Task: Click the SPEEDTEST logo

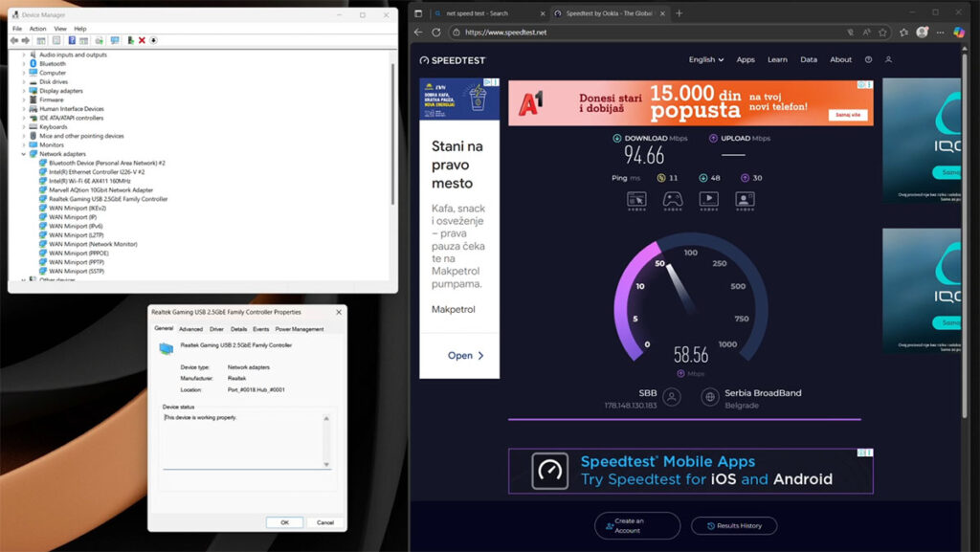Action: (x=453, y=60)
